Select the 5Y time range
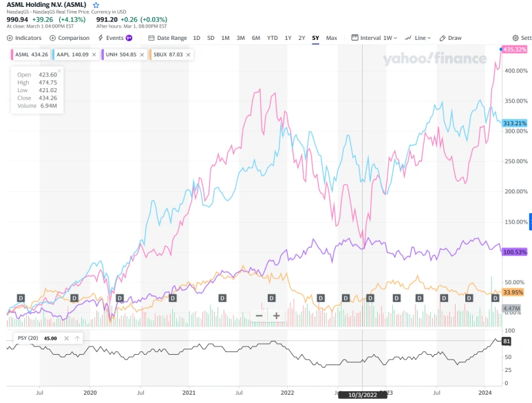This screenshot has width=532, height=403. [315, 38]
